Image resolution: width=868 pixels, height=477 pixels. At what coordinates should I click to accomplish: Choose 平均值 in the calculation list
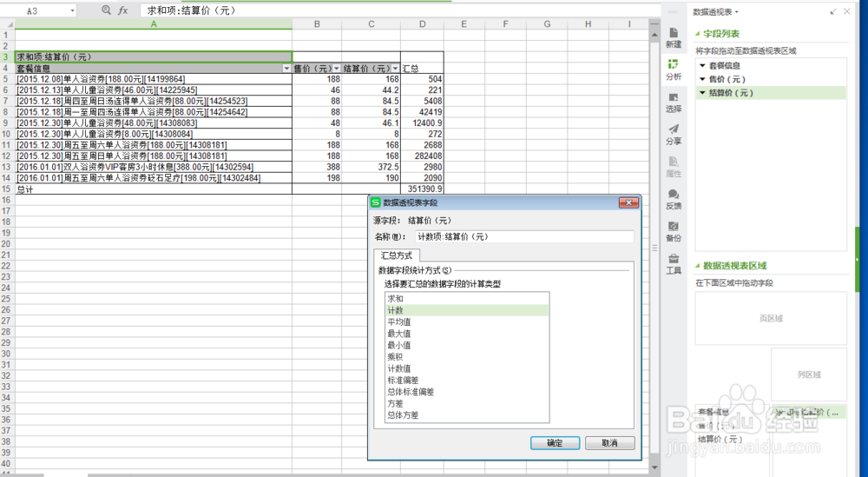coord(467,321)
